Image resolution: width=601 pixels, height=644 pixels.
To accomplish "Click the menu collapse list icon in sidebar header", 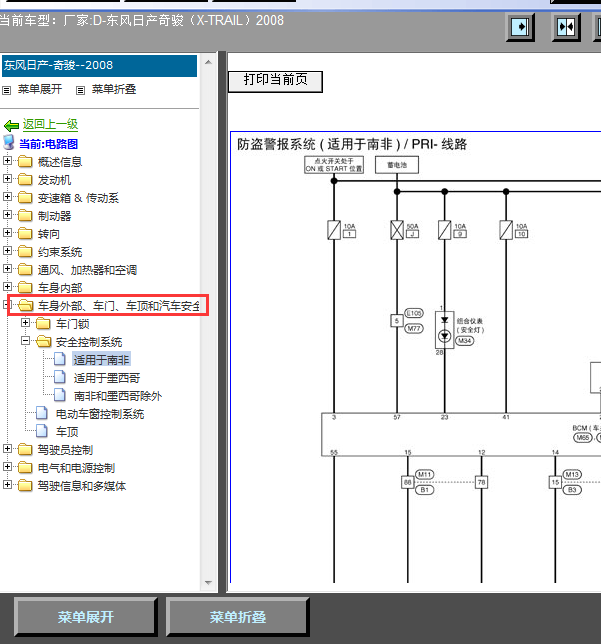I will point(81,90).
